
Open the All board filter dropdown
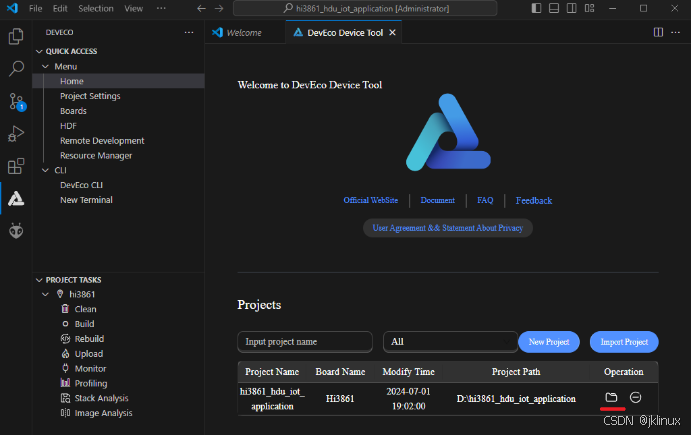(x=450, y=342)
